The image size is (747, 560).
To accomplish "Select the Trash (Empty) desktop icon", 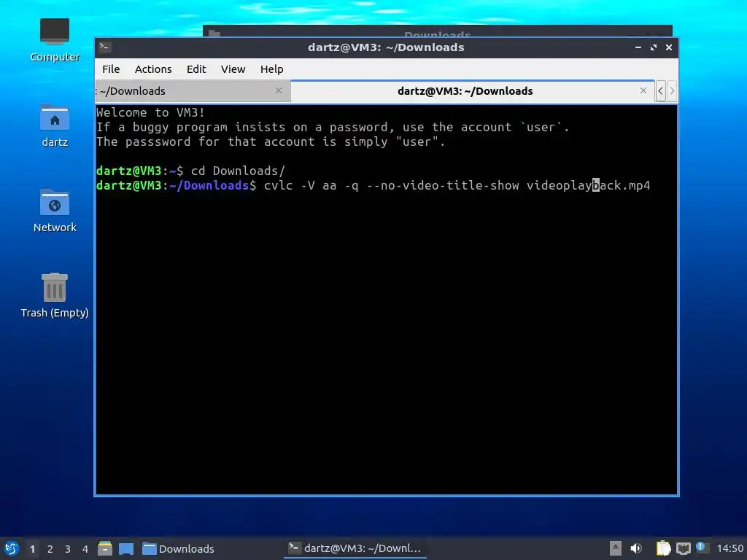I will (54, 295).
